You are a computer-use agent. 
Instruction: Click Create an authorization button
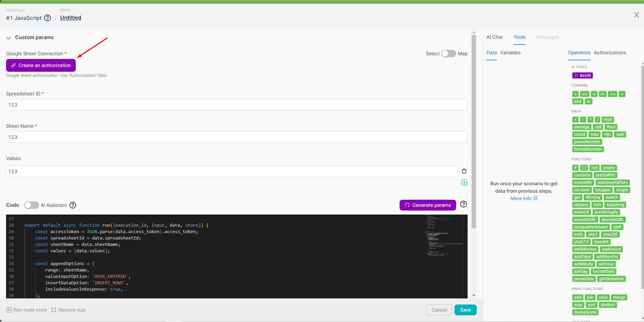tap(41, 65)
